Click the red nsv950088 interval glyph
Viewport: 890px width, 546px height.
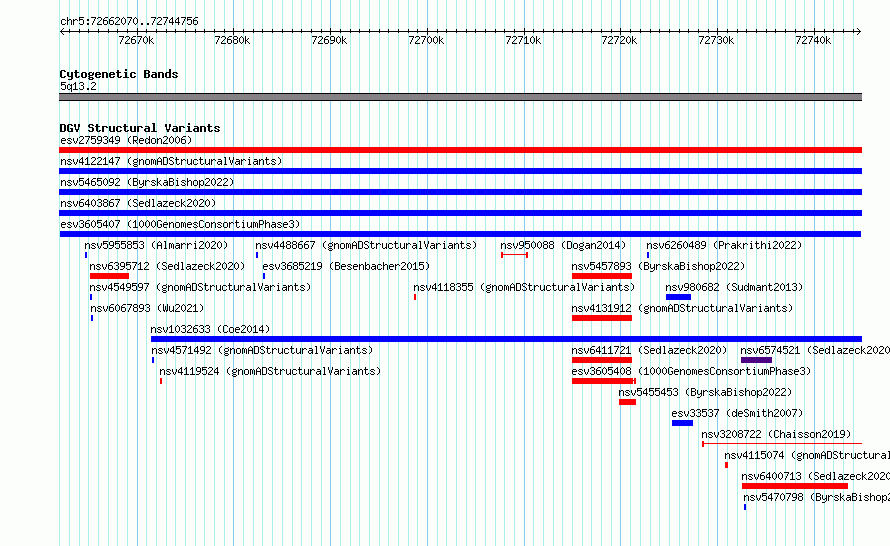(x=514, y=255)
